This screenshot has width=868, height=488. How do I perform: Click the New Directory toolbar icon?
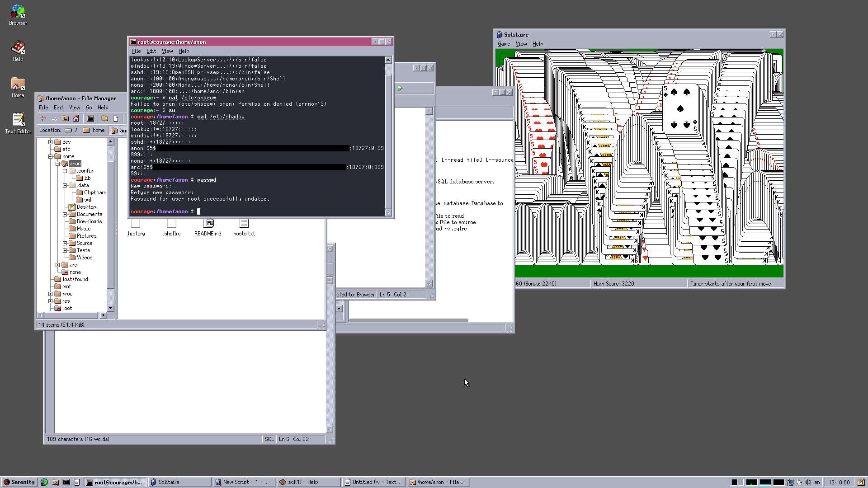105,119
